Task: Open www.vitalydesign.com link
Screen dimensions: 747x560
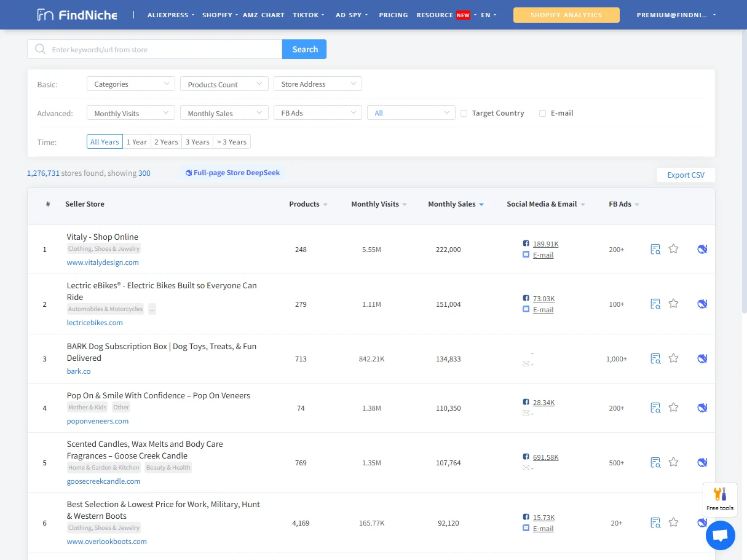Action: tap(103, 262)
